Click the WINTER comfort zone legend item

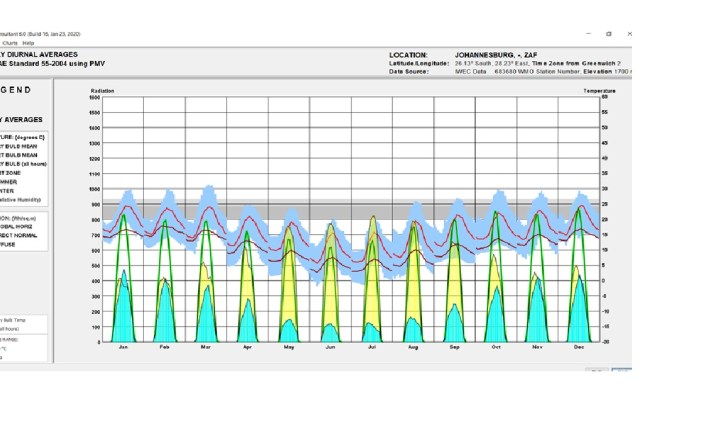(x=9, y=191)
